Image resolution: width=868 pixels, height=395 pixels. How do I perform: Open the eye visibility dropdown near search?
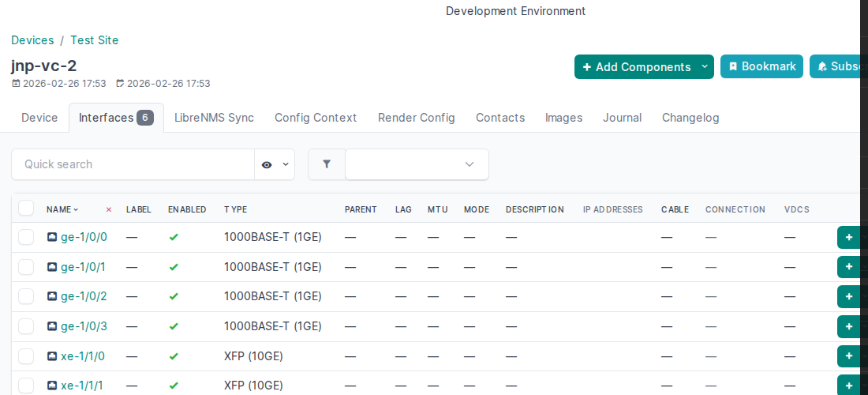[275, 164]
